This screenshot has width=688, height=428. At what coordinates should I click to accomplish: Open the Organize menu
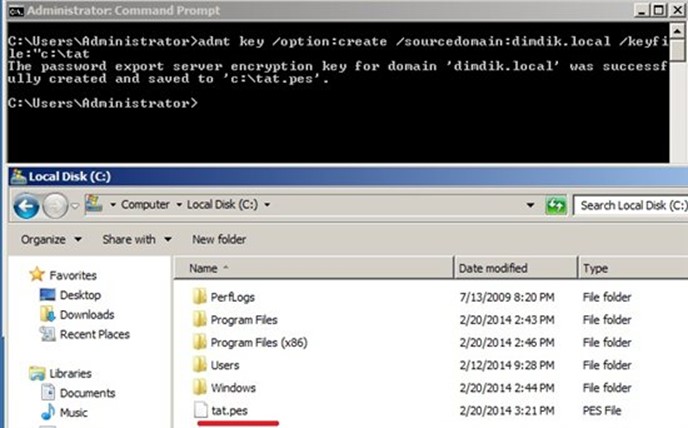tap(51, 240)
